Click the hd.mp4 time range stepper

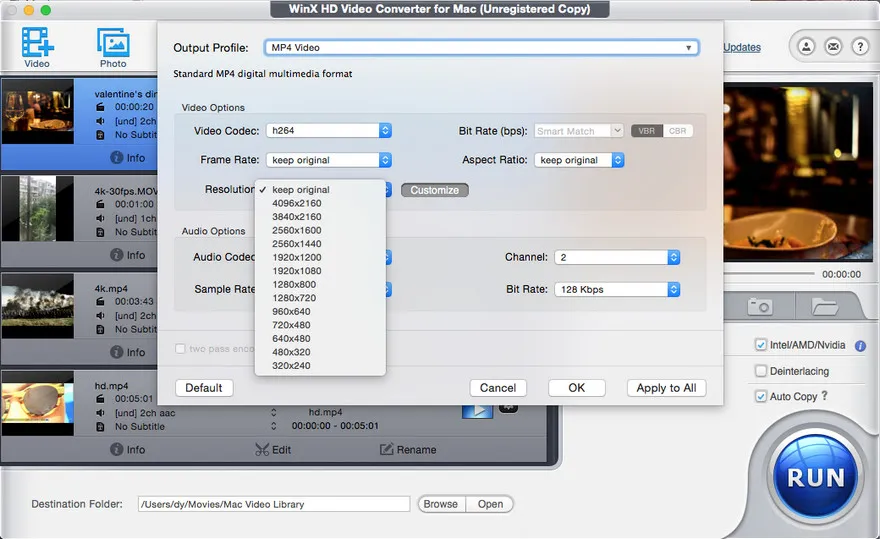(273, 426)
